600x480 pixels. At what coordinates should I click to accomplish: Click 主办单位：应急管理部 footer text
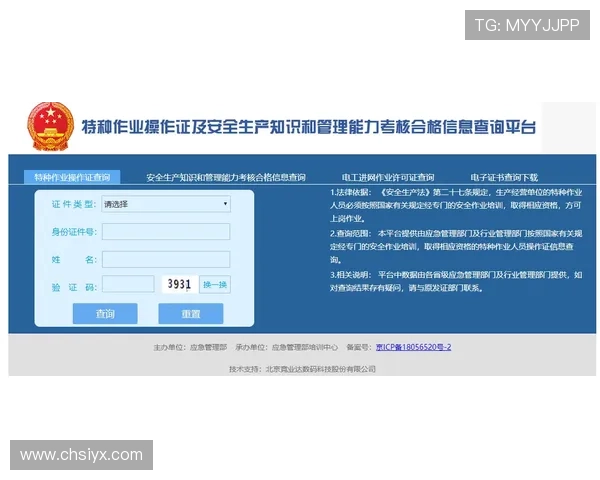tap(190, 347)
